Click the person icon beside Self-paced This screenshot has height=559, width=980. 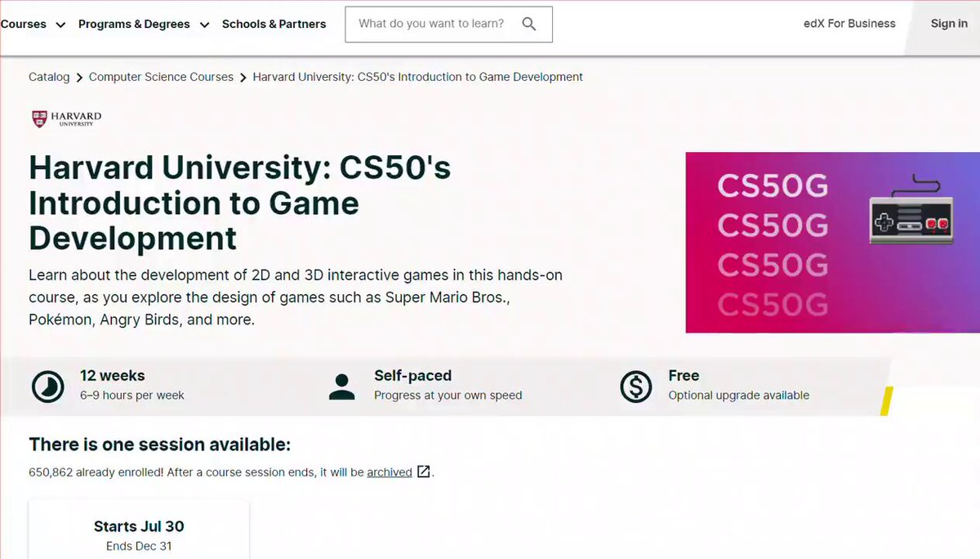(341, 386)
